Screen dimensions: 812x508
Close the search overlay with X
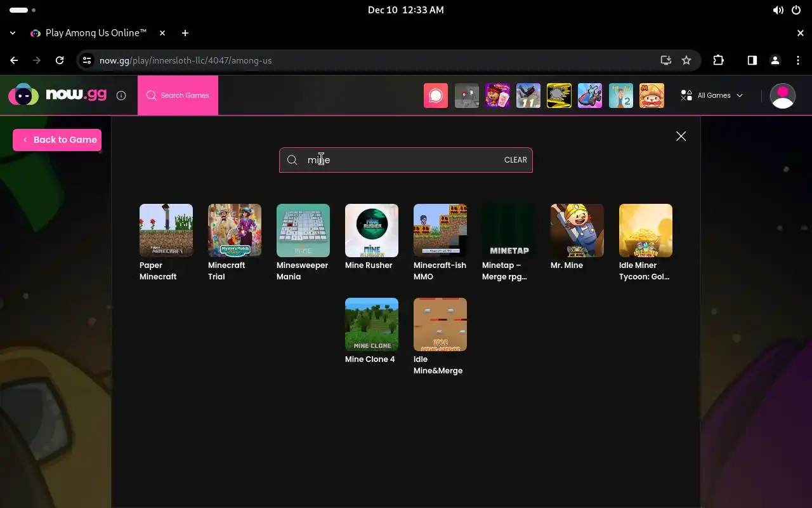[x=681, y=136]
